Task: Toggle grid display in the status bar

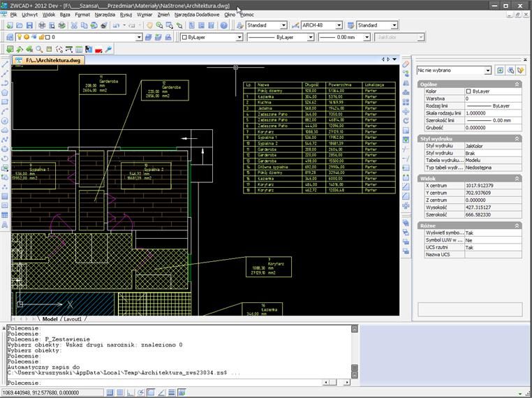Action: 120,393
